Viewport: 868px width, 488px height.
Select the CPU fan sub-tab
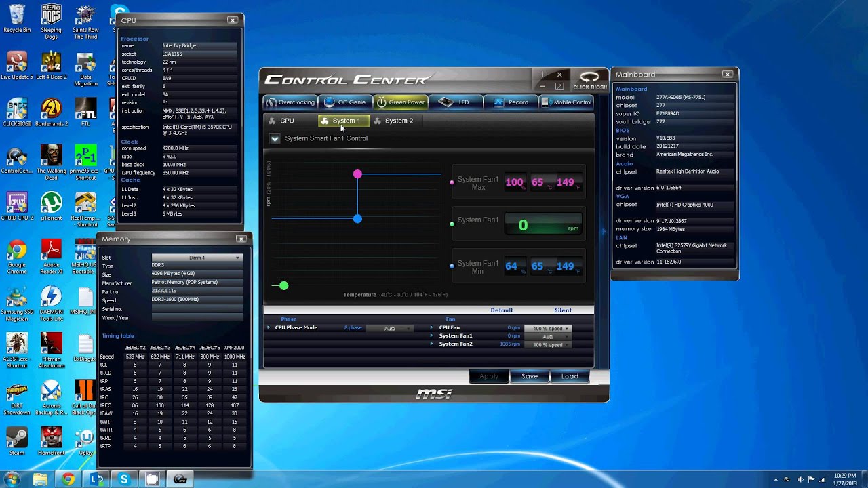pos(281,121)
